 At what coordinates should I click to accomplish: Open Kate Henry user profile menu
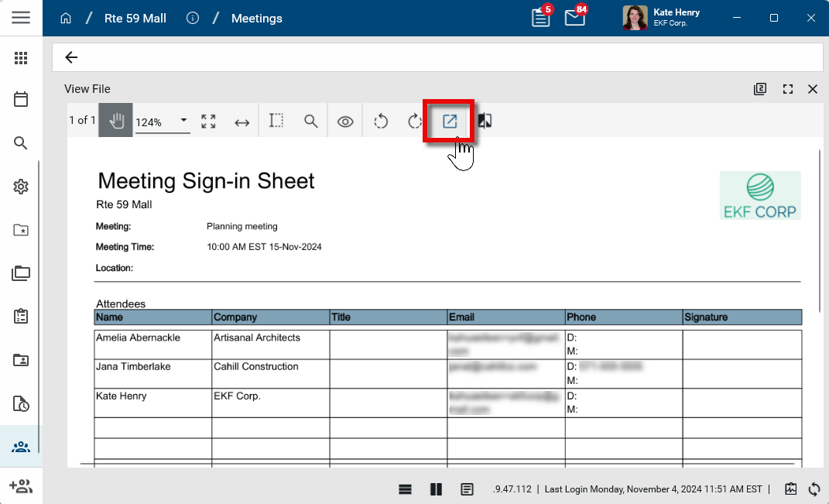pos(662,18)
